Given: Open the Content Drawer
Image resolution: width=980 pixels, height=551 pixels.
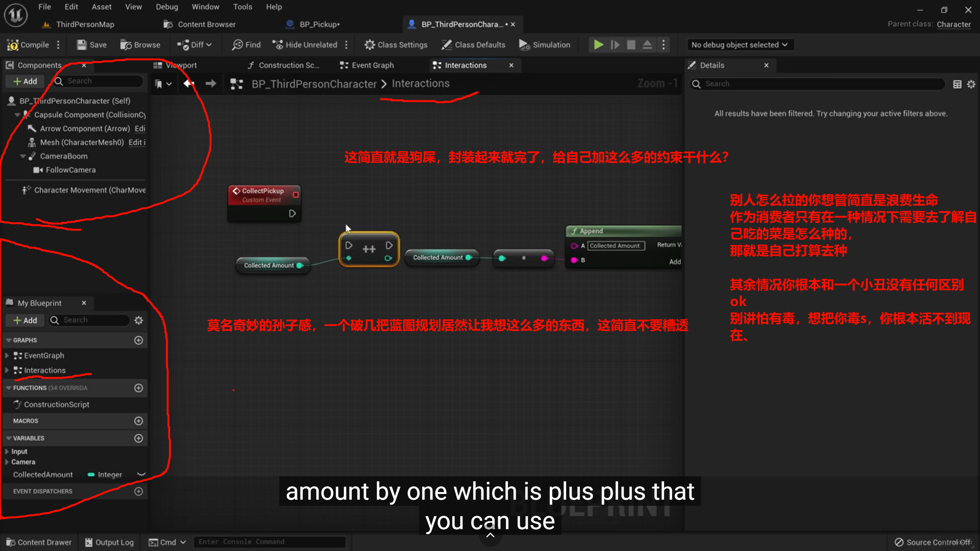Looking at the screenshot, I should click(x=39, y=542).
